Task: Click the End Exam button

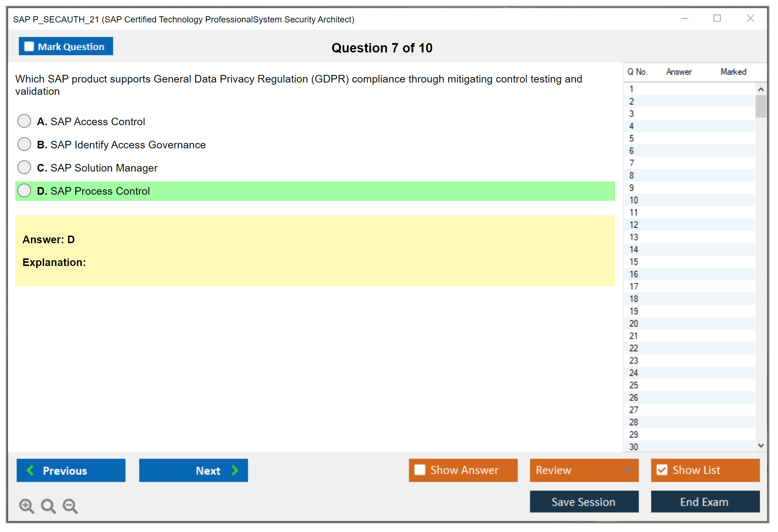Action: (x=705, y=502)
